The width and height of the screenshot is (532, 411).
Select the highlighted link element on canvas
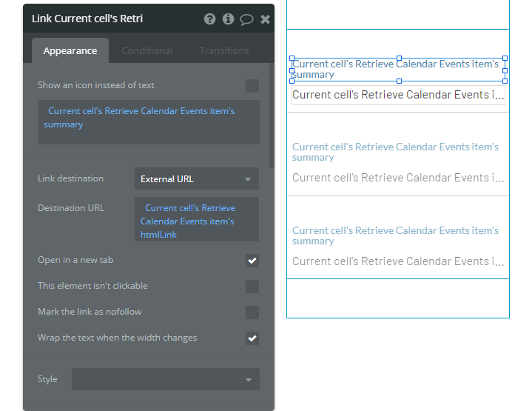click(397, 69)
